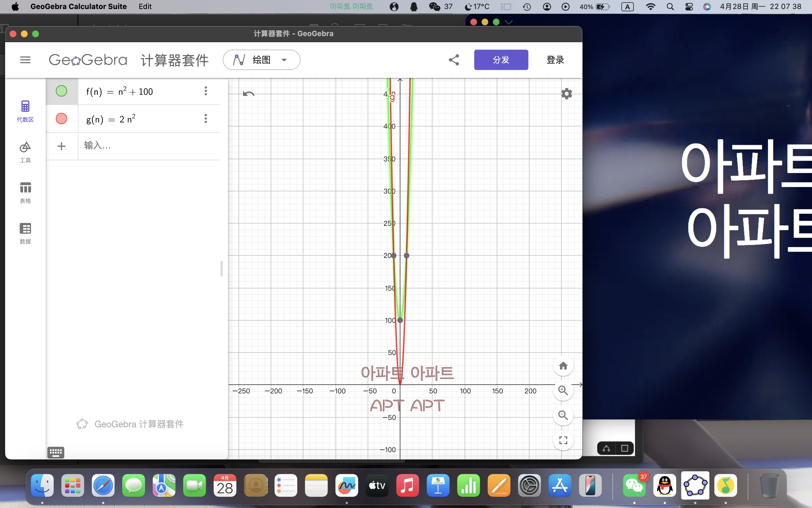Click the GeoGebra logo in header

(x=88, y=60)
